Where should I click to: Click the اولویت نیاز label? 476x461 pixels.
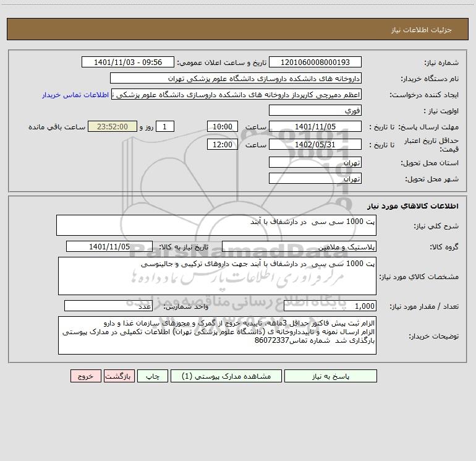point(441,111)
